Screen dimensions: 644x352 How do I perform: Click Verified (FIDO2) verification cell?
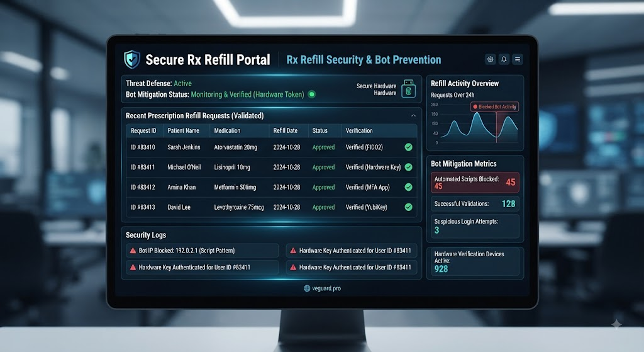364,147
